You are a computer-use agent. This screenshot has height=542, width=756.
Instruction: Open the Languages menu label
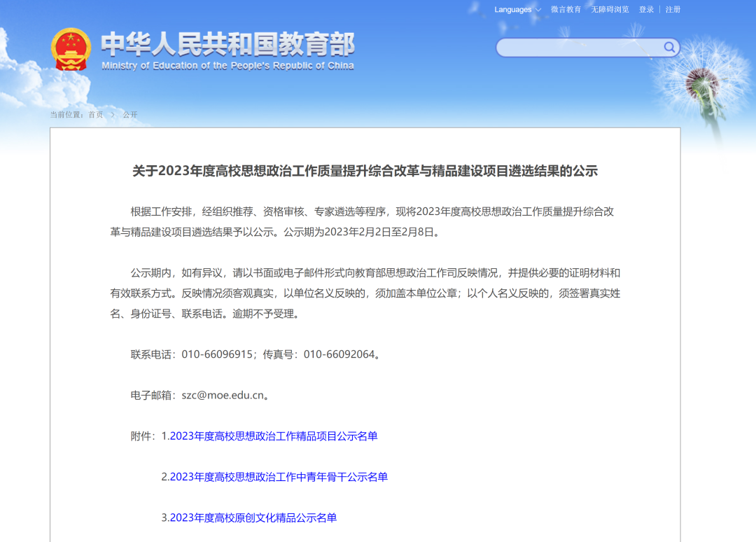click(512, 10)
